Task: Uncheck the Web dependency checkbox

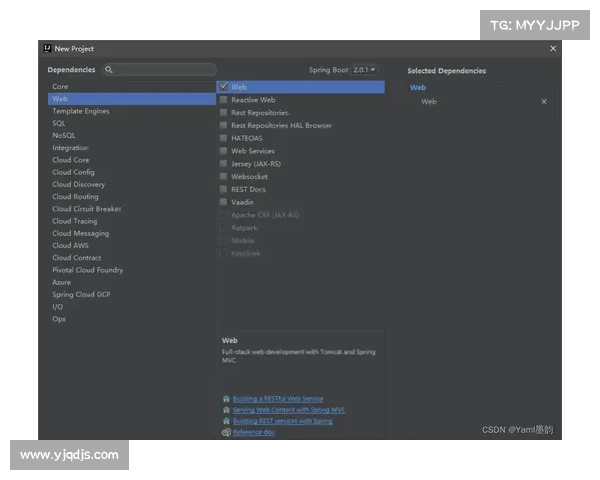Action: click(224, 87)
